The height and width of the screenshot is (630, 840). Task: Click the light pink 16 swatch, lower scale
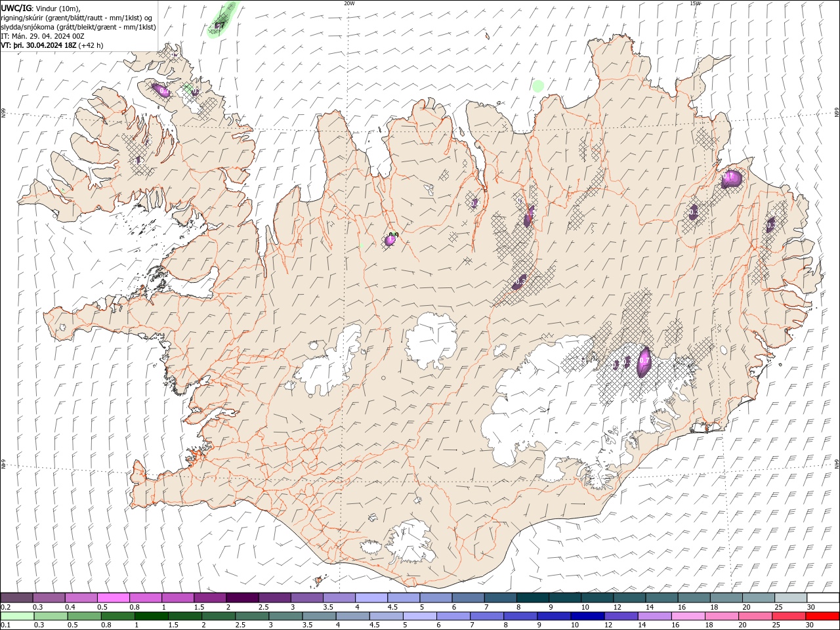[688, 616]
